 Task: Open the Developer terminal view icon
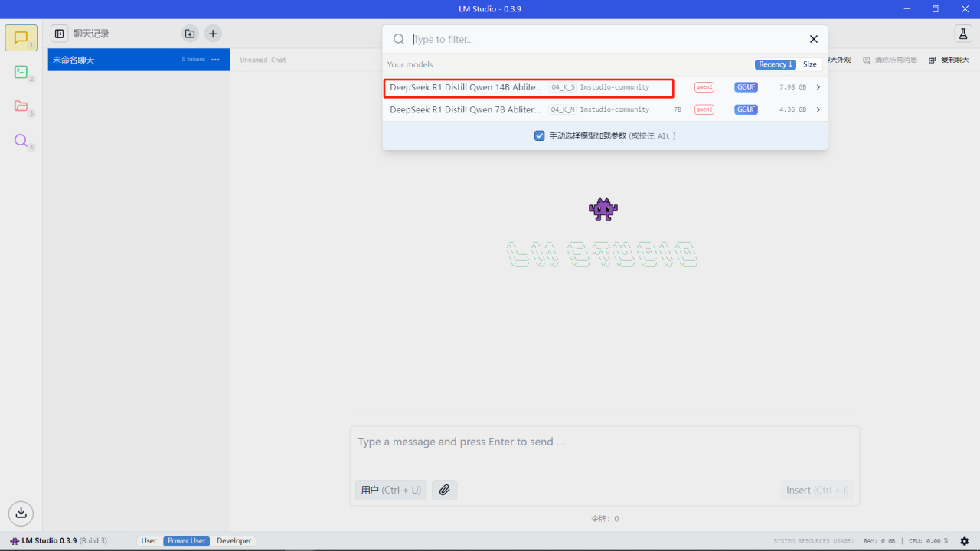pyautogui.click(x=21, y=72)
